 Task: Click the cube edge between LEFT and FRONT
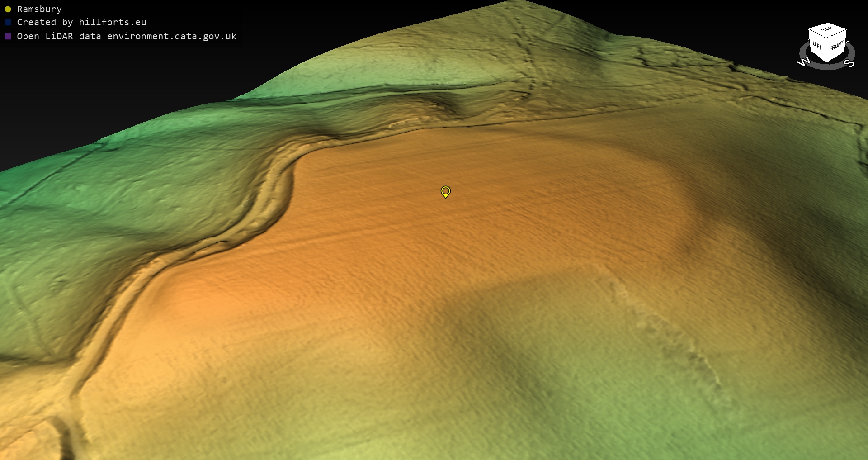coord(827,50)
